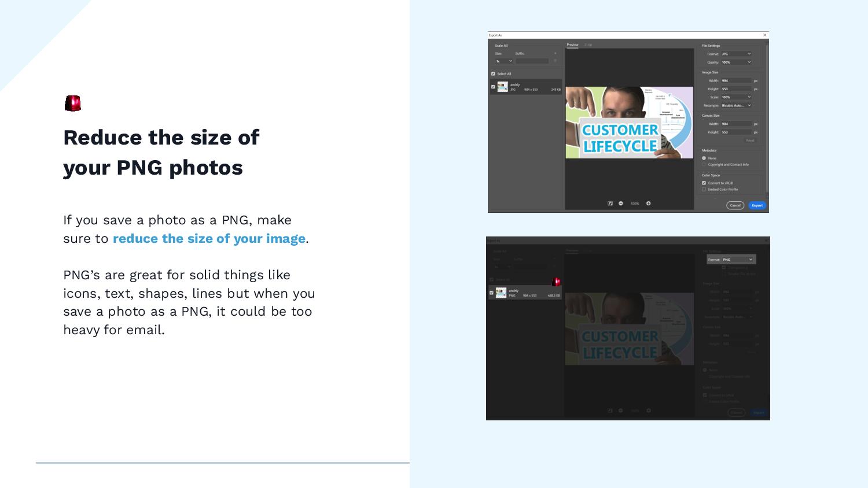Click fit-to-screen icon in dimmed PNG dialog

pyautogui.click(x=610, y=411)
